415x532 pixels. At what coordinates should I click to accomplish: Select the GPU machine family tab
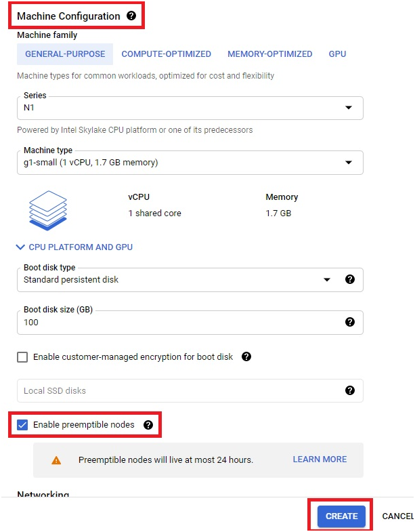(337, 54)
